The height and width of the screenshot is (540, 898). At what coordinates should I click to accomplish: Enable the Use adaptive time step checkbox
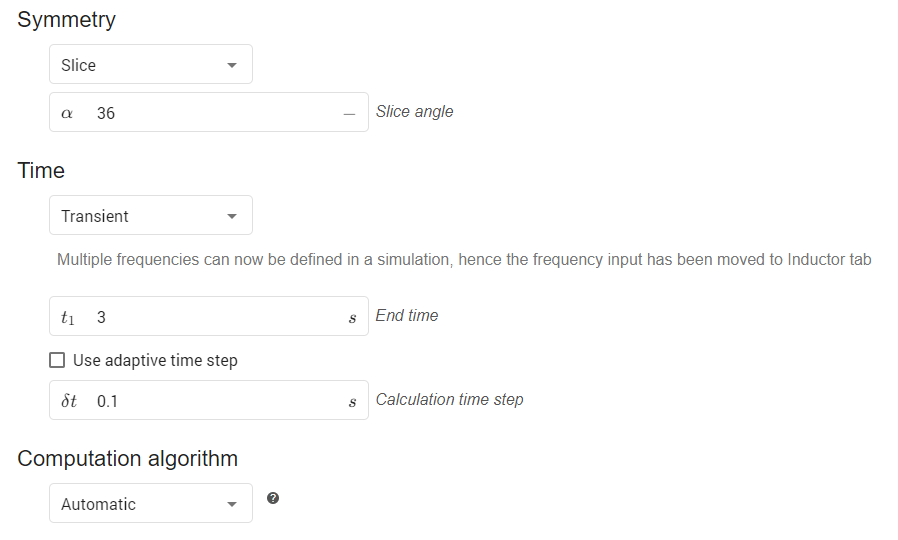click(57, 360)
